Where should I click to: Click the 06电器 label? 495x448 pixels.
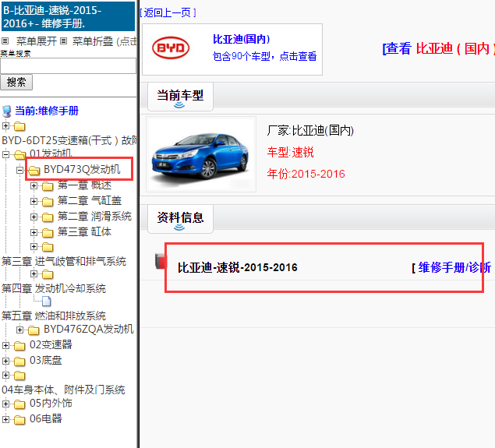46,418
